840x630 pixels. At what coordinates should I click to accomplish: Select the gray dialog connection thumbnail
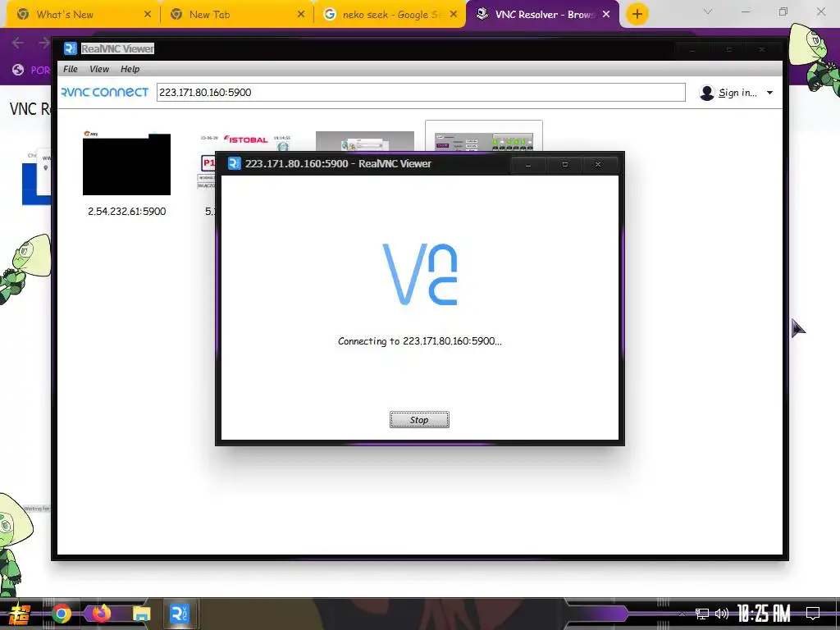pos(364,141)
